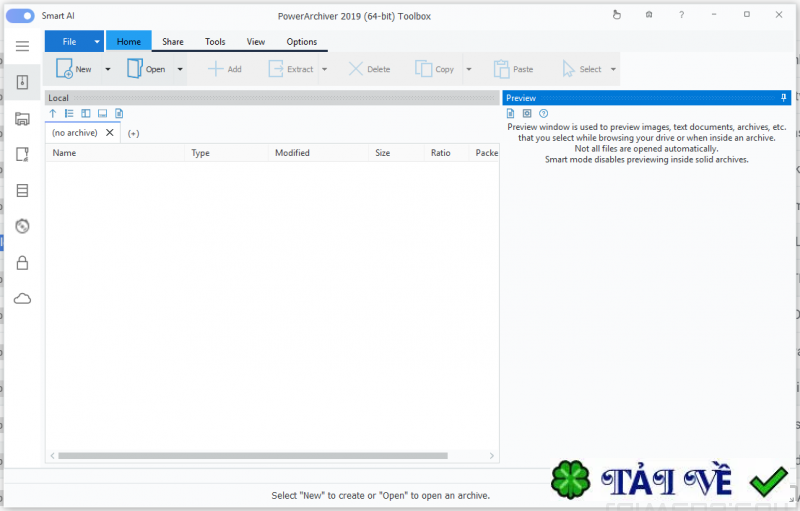
Task: Click the Paste button
Action: point(513,69)
